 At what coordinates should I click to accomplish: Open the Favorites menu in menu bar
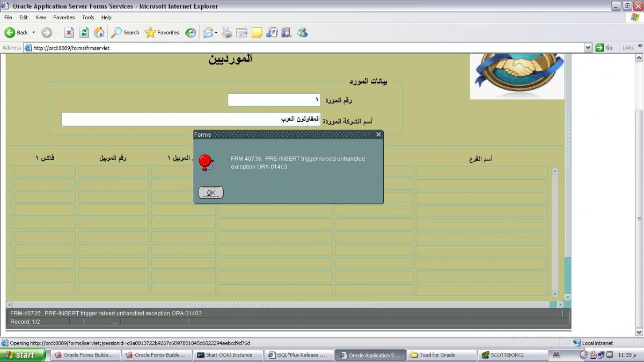pos(64,18)
